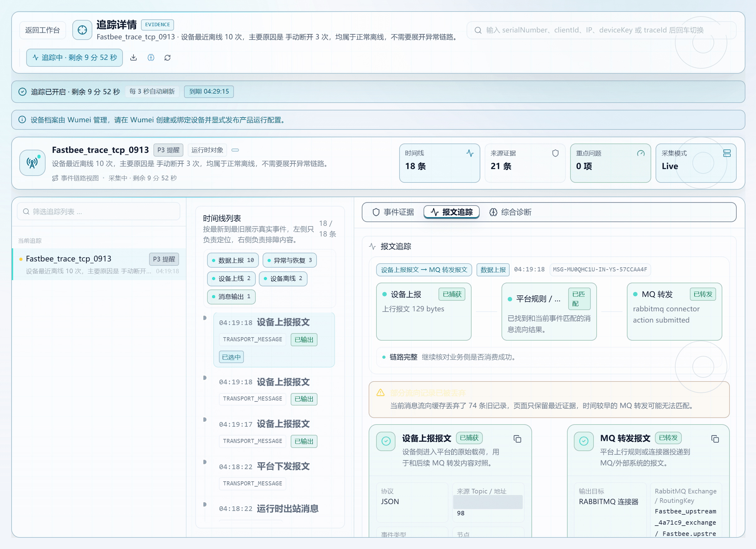Toggle the 消息输出 1 filter chip
This screenshot has width=756, height=549.
[231, 297]
